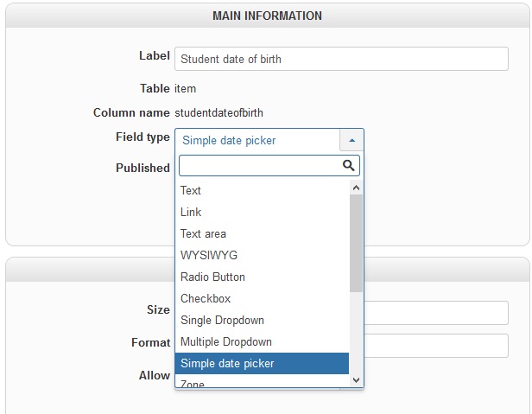Click the Field type dropdown arrow button
532x414 pixels.
(x=352, y=140)
